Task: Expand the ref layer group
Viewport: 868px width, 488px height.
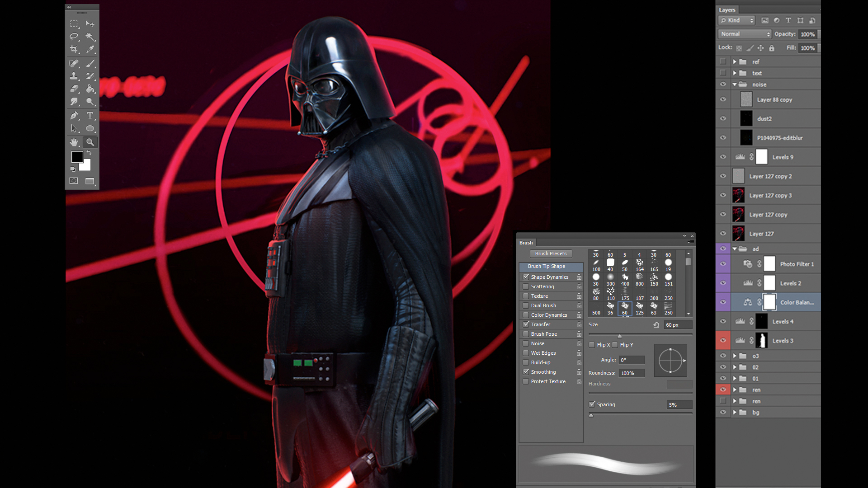Action: [x=735, y=61]
